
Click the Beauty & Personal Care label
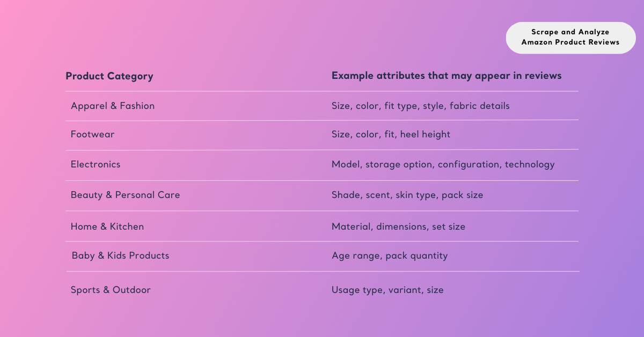pyautogui.click(x=125, y=195)
